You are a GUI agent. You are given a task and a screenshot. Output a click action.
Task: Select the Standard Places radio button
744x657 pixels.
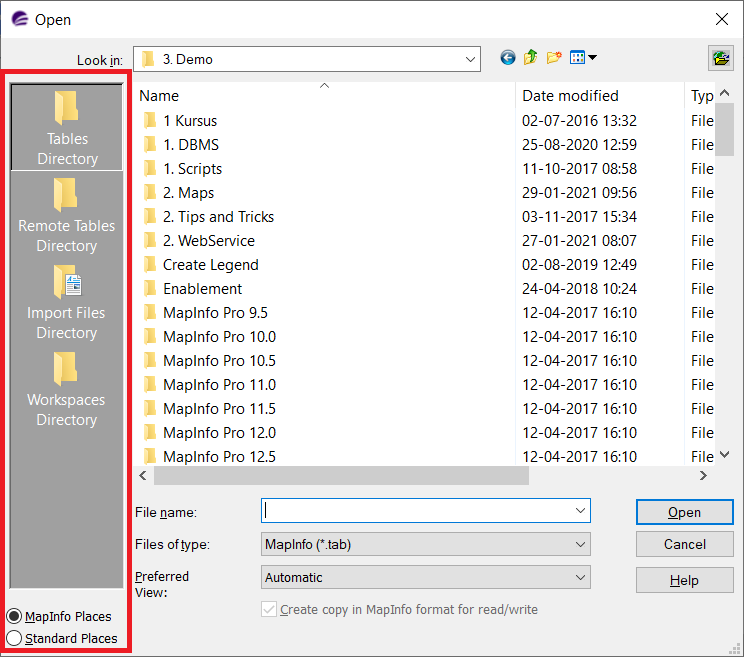pyautogui.click(x=14, y=638)
